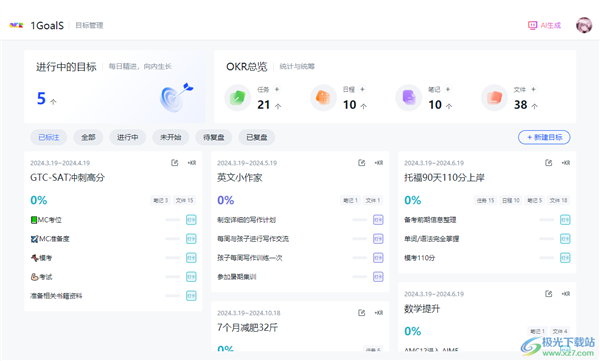
Task: Check in on 单词/语法完全掌握 row
Action: click(565, 239)
